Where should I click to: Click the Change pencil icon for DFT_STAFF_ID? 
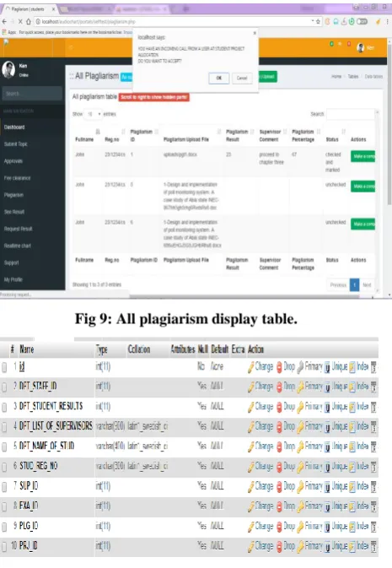[x=251, y=387]
